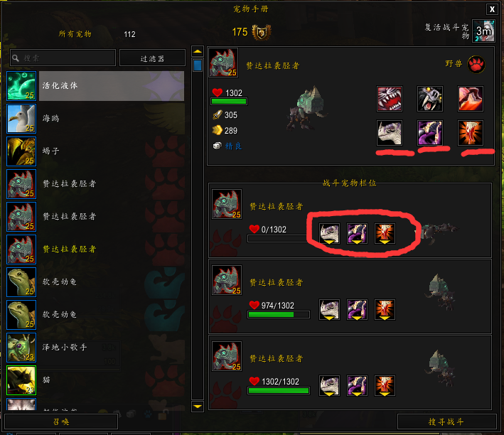Image resolution: width=504 pixels, height=435 pixels.
Task: Select the red claw-slash ability icon
Action: click(471, 98)
